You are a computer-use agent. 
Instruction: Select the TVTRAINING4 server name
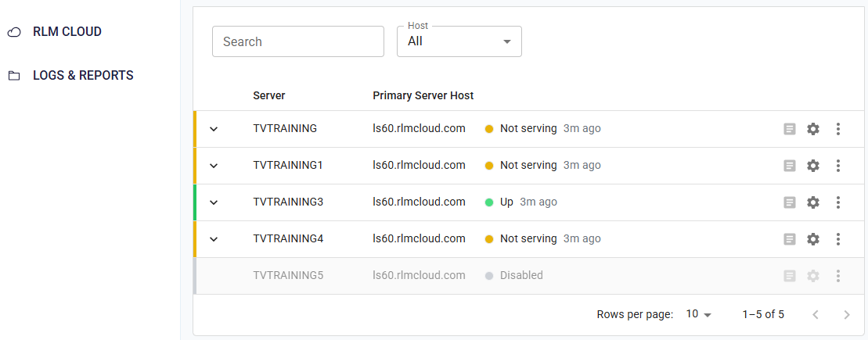288,238
